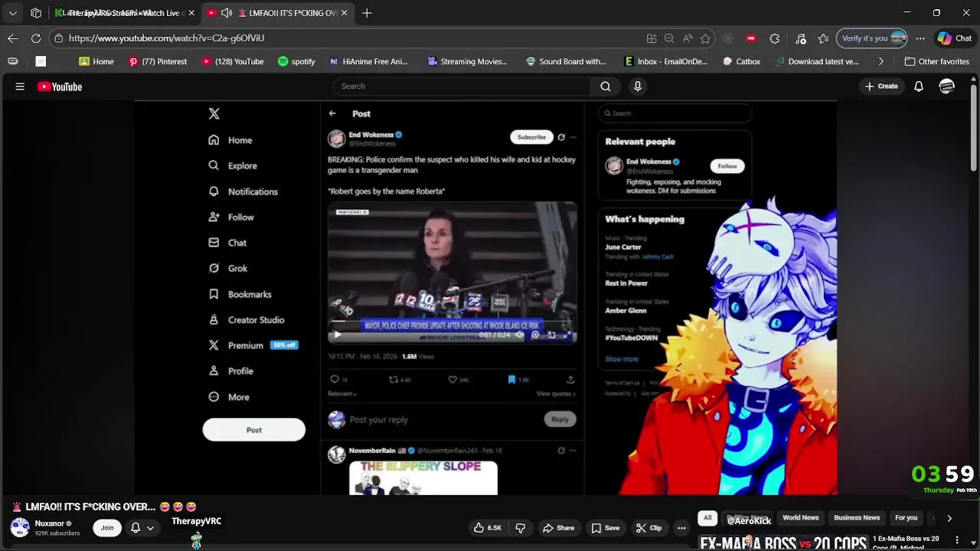The width and height of the screenshot is (980, 551).
Task: Open the Favorites hub star-list icon
Action: pos(823,38)
